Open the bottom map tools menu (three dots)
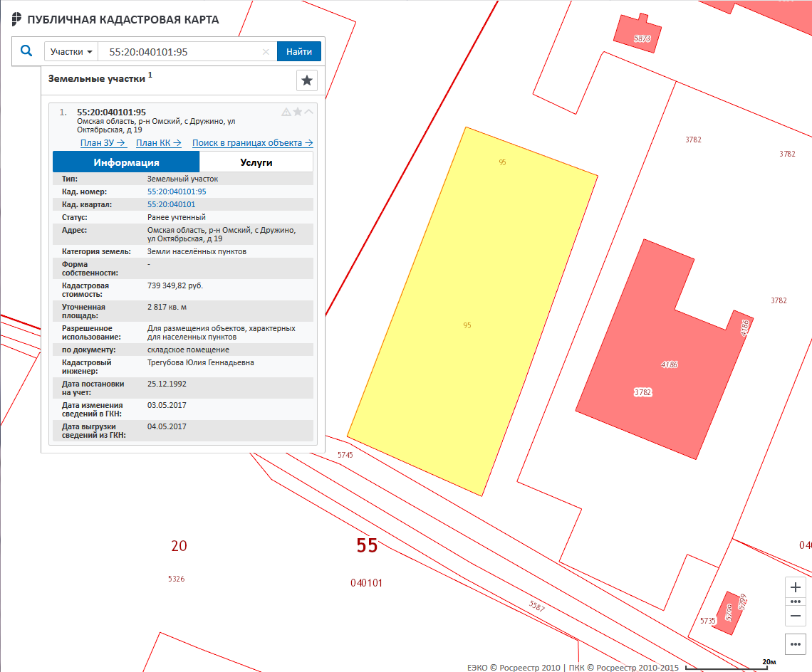This screenshot has width=812, height=672. point(796,644)
